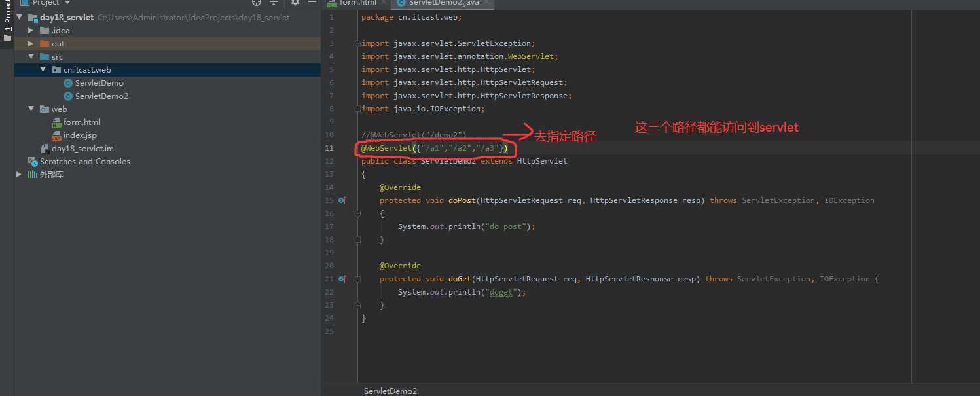Collapse the day18_servlet project root

tap(19, 18)
